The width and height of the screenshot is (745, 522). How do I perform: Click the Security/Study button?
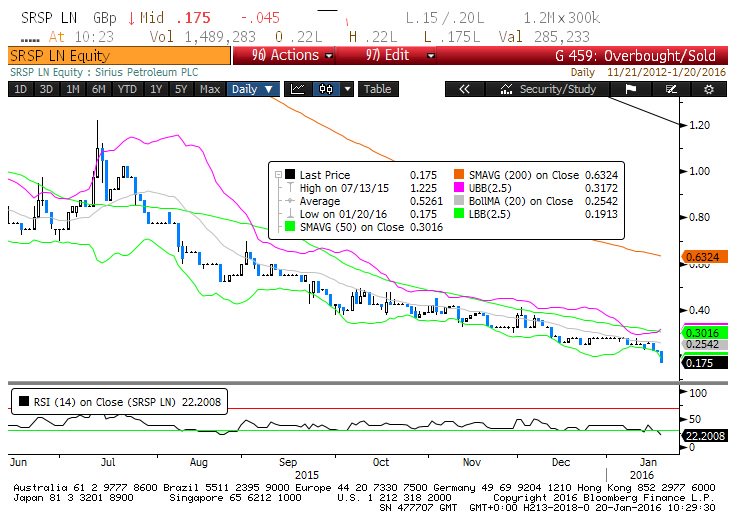pyautogui.click(x=547, y=89)
